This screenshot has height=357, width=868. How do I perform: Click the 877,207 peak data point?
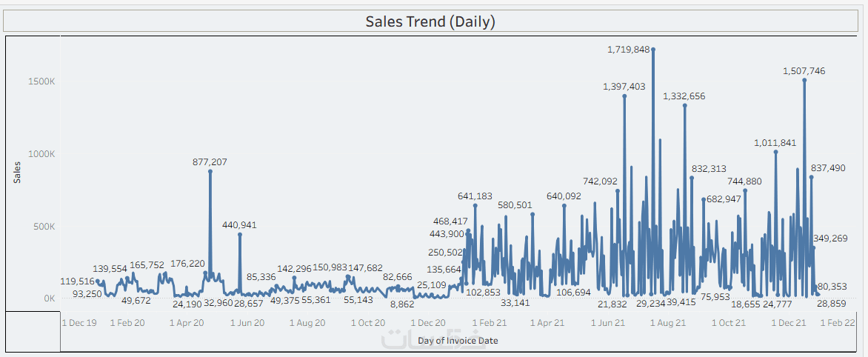tap(210, 171)
